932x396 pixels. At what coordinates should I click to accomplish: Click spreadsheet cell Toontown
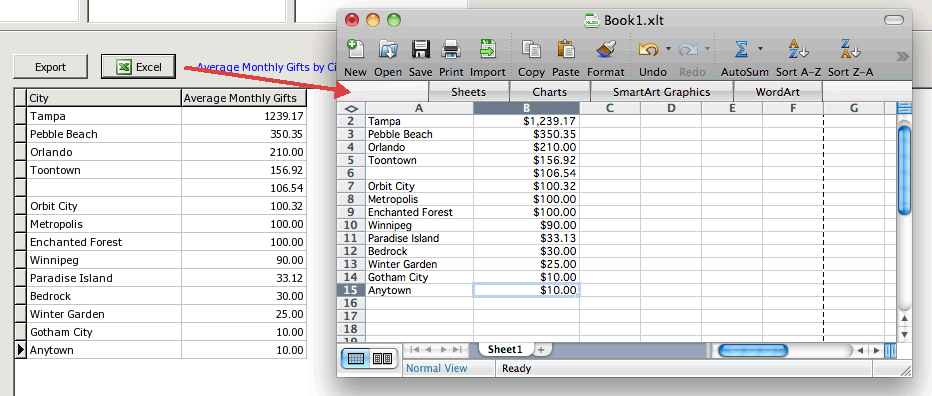[x=419, y=160]
